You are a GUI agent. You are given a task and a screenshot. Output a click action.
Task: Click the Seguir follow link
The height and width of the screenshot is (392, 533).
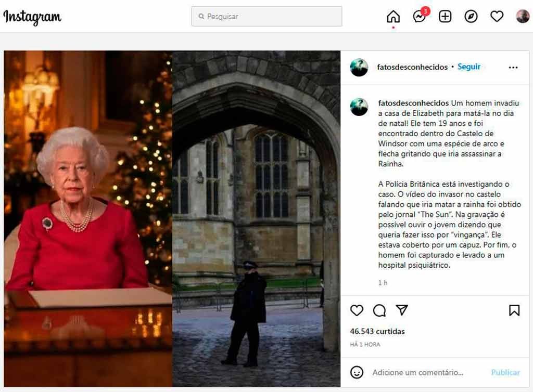point(469,67)
